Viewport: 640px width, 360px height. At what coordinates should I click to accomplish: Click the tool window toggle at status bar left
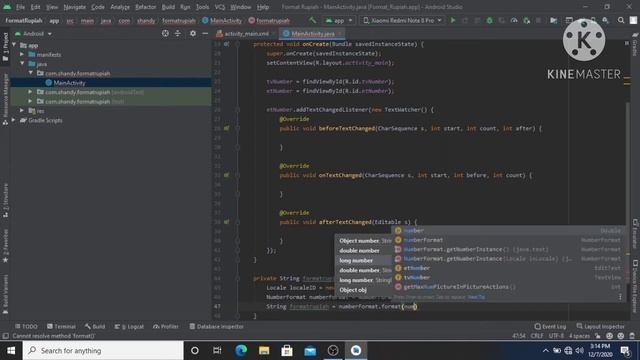5,336
